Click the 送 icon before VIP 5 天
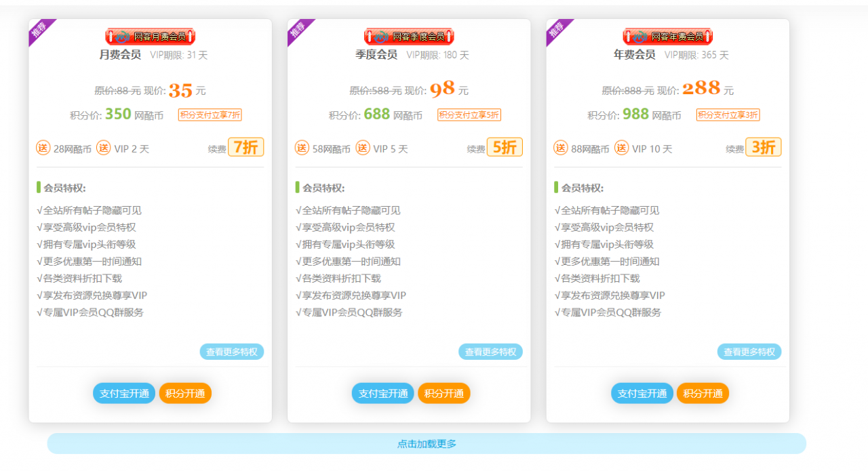The image size is (868, 471). [363, 147]
